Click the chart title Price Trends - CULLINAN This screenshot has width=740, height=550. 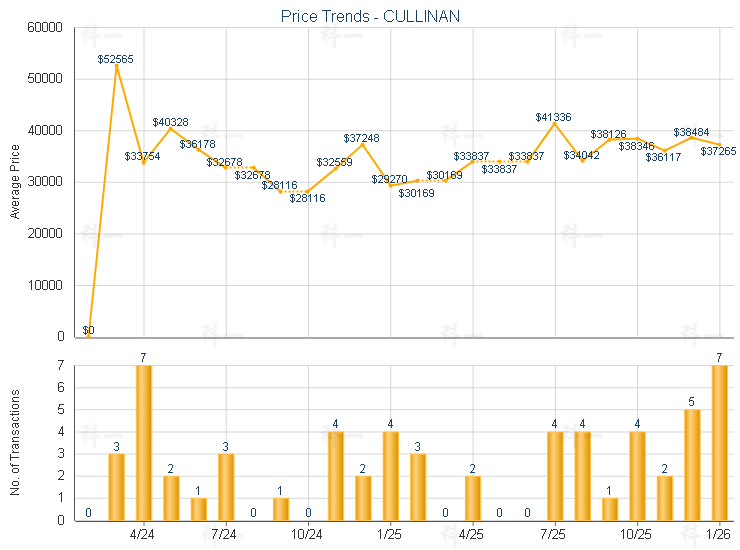[x=370, y=17]
